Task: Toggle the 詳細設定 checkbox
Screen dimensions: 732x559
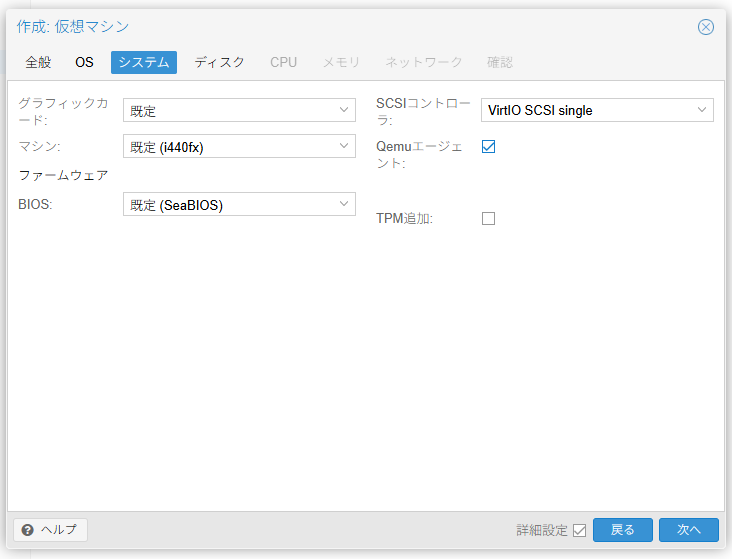Action: click(x=580, y=530)
